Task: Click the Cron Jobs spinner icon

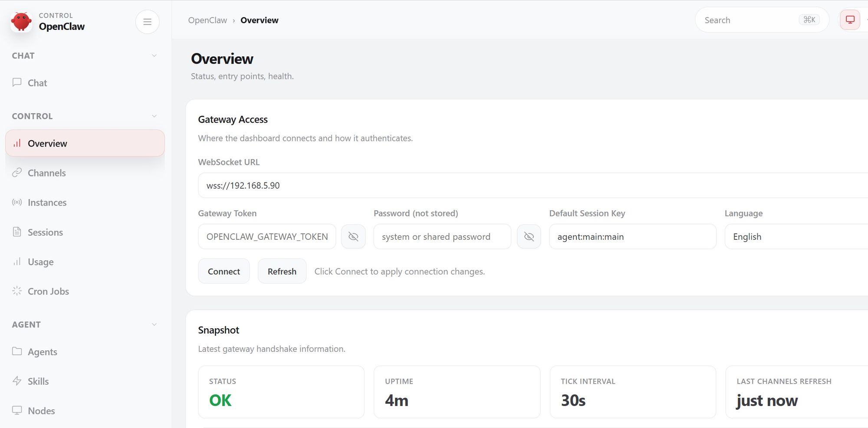Action: 17,291
